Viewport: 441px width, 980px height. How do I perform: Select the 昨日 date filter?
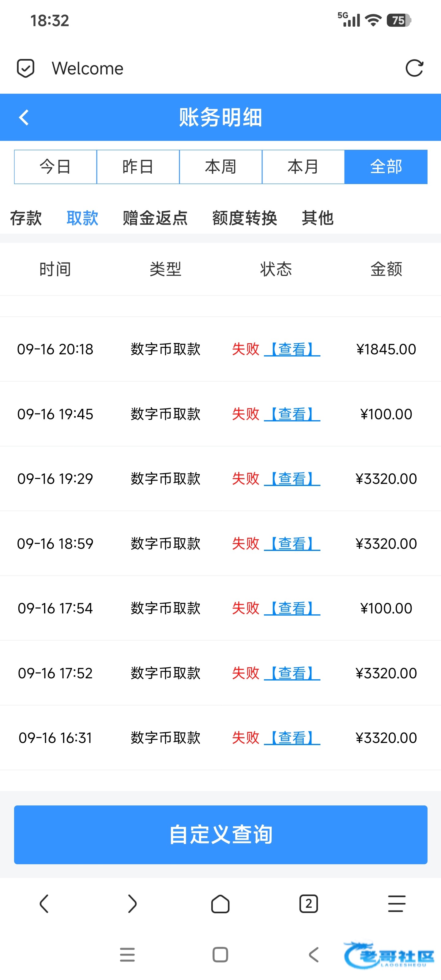[x=138, y=167]
